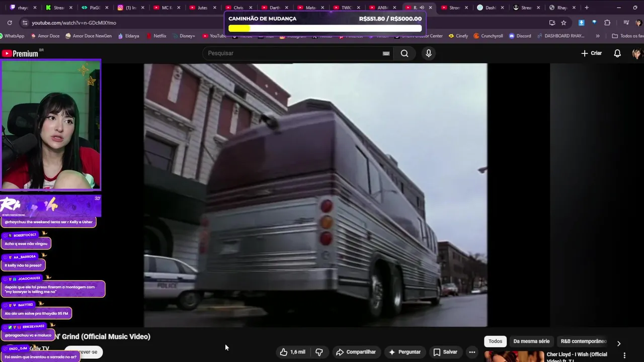Click the search magnifier button
The width and height of the screenshot is (644, 362).
(405, 53)
